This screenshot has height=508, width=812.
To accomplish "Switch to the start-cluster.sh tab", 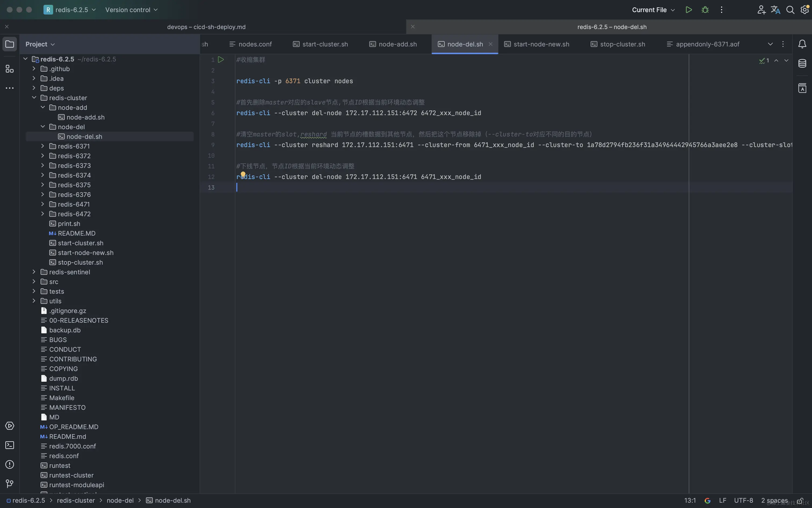I will click(x=320, y=44).
